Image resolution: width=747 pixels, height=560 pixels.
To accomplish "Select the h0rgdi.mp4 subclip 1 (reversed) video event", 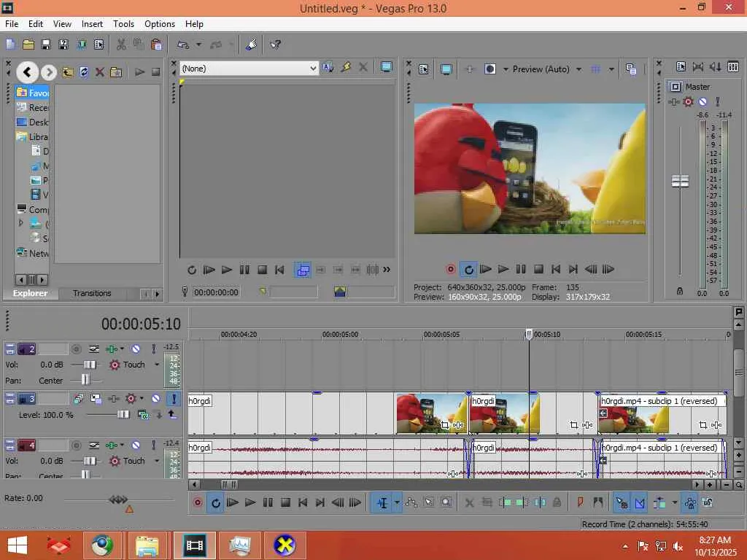I will point(662,413).
